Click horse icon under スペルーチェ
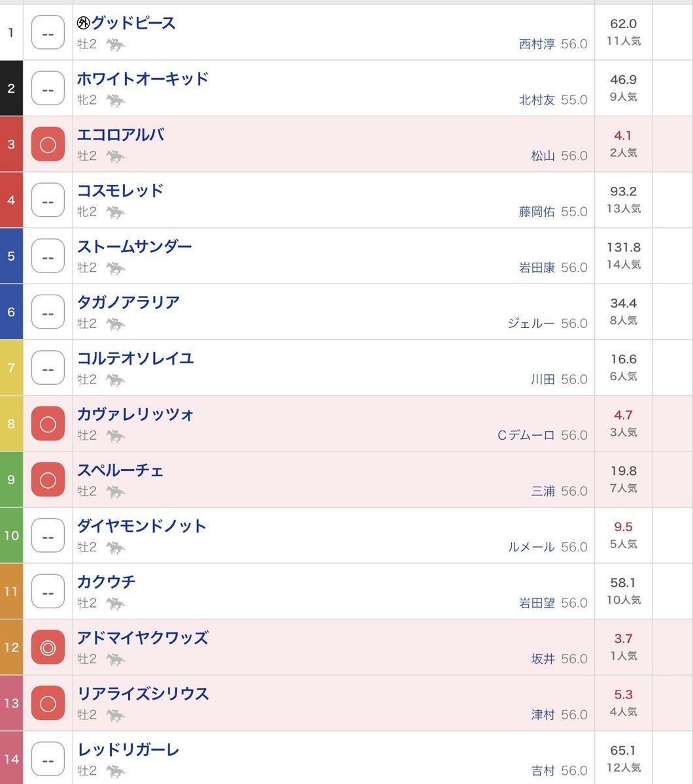Screen dimensions: 693x784 (116, 491)
